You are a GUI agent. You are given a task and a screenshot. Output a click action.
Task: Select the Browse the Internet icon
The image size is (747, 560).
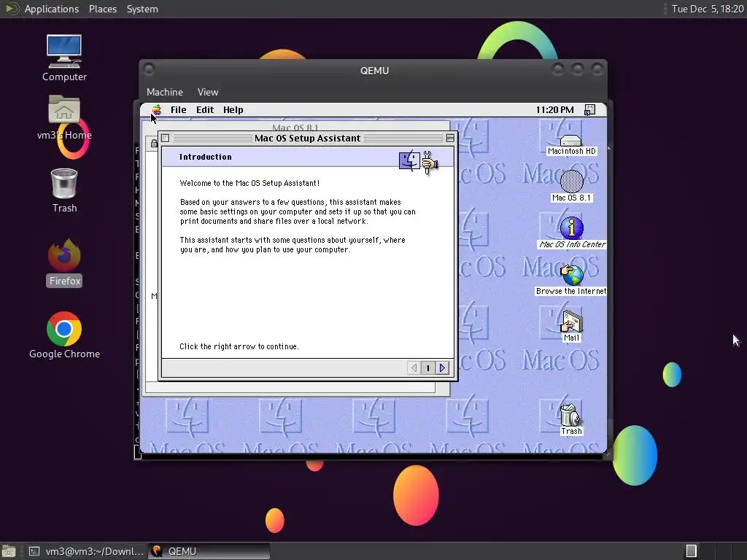click(x=571, y=280)
